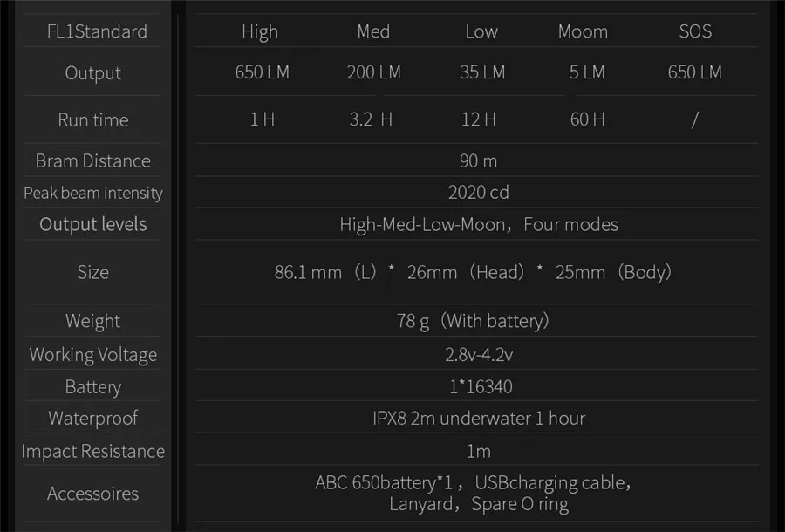Click the Moom column header
The height and width of the screenshot is (532, 785).
(583, 31)
